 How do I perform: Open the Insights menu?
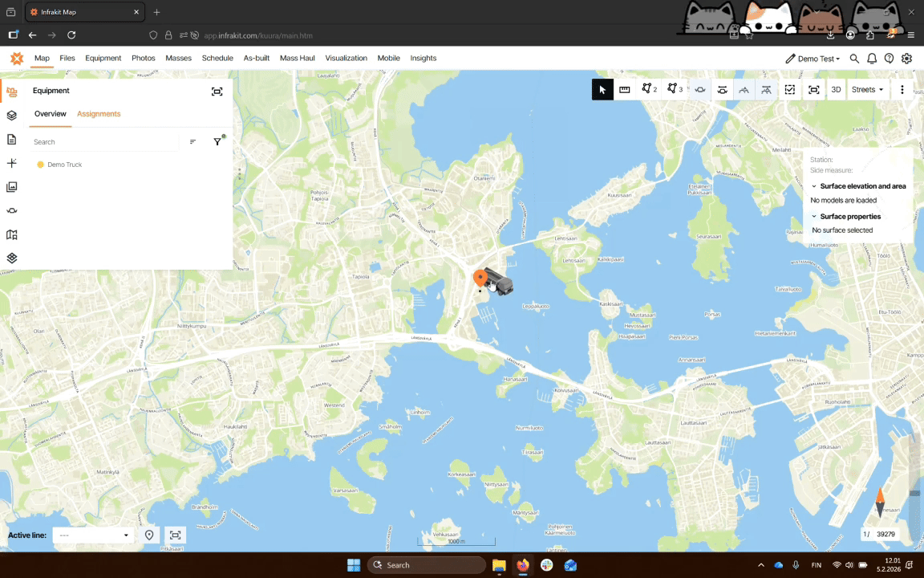click(423, 58)
